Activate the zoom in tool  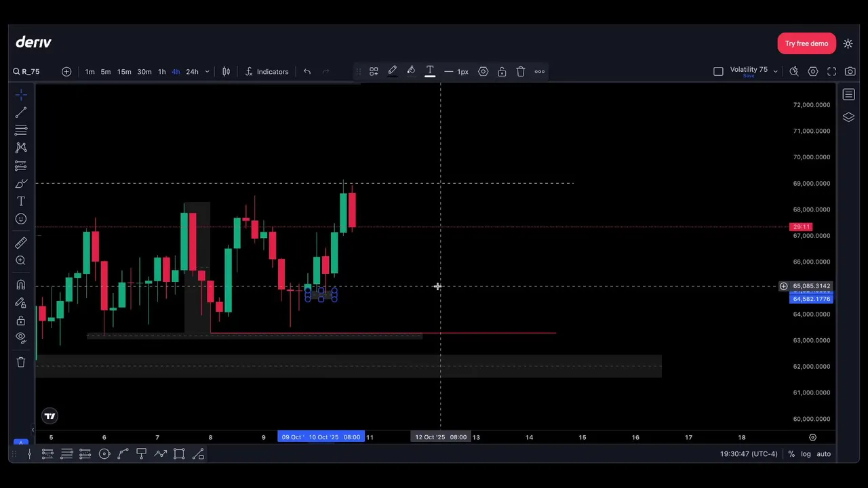coord(21,260)
